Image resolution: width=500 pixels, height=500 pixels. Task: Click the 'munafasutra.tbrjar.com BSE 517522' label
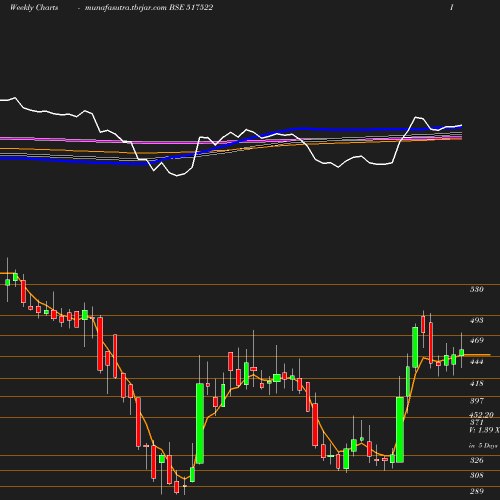(x=149, y=7)
